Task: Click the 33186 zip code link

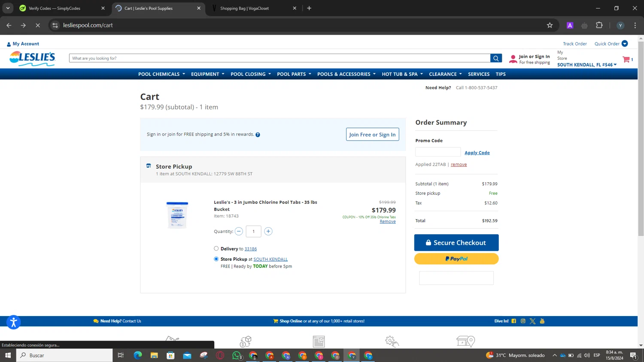Action: click(251, 249)
